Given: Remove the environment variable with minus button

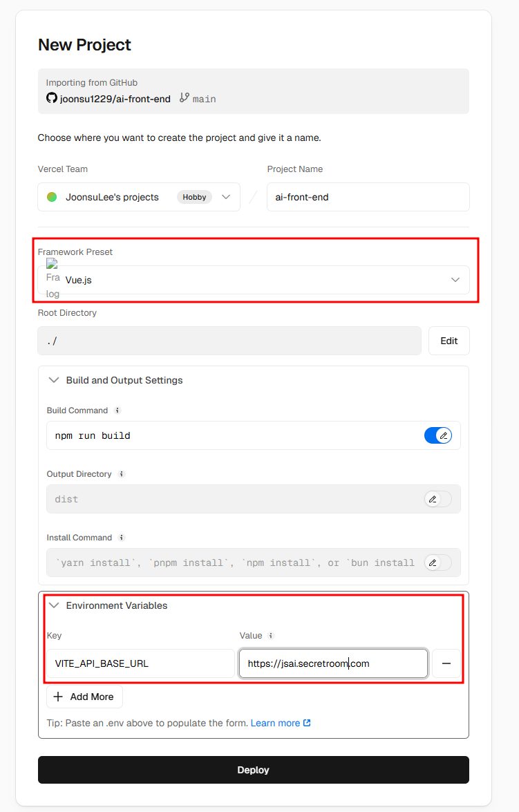Looking at the screenshot, I should (446, 663).
